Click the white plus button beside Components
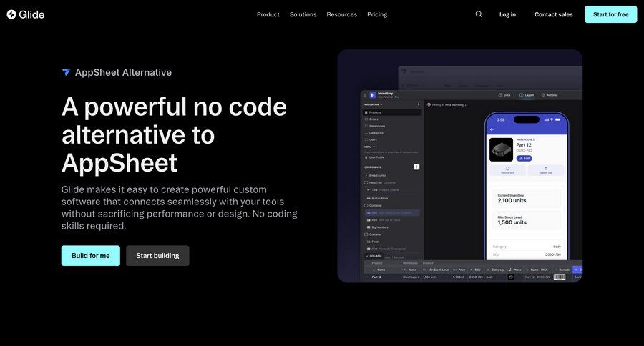This screenshot has width=644, height=346. 416,167
